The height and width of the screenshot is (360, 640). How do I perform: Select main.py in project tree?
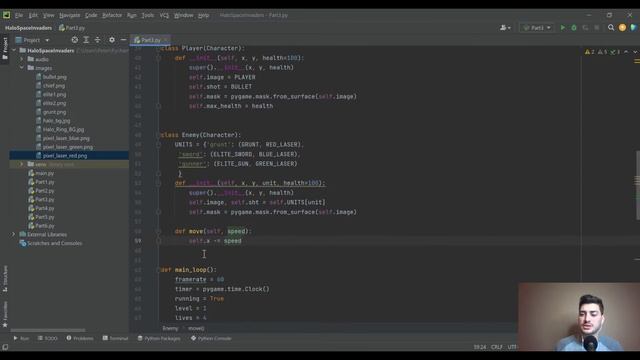tap(44, 173)
